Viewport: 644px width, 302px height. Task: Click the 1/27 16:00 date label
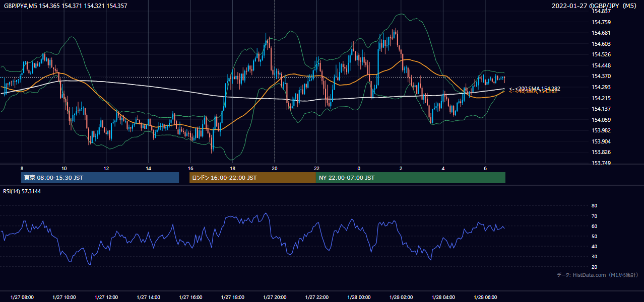190,297
